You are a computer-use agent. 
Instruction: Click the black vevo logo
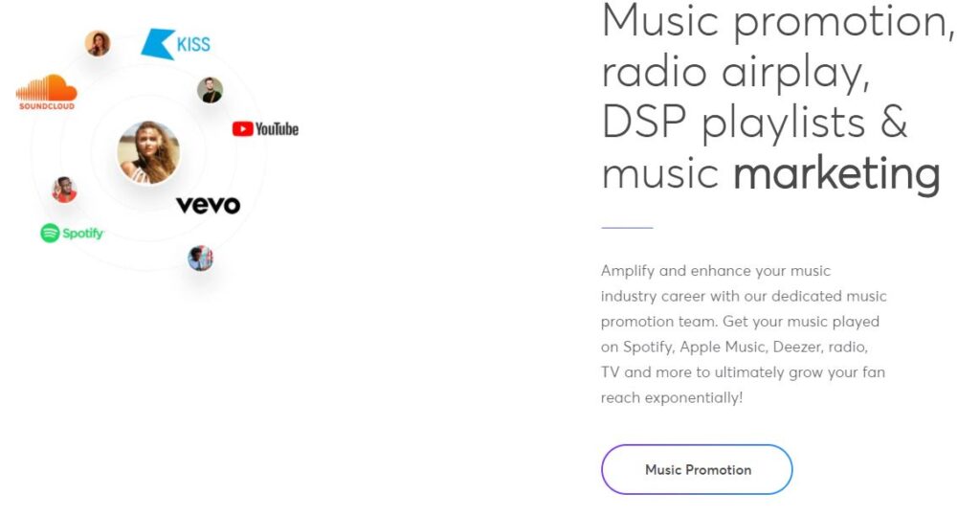[208, 205]
